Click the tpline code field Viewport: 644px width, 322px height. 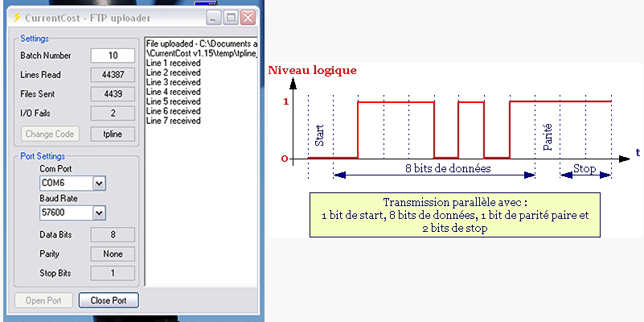pyautogui.click(x=112, y=134)
